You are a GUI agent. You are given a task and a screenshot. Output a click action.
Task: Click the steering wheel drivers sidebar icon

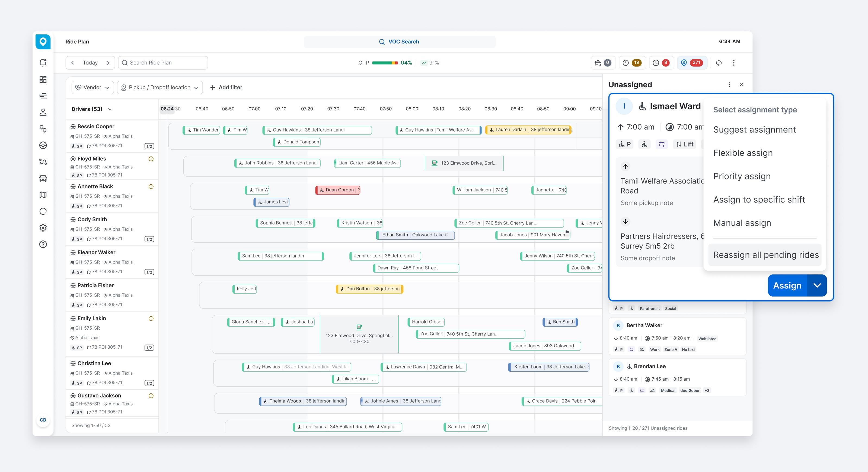(43, 145)
